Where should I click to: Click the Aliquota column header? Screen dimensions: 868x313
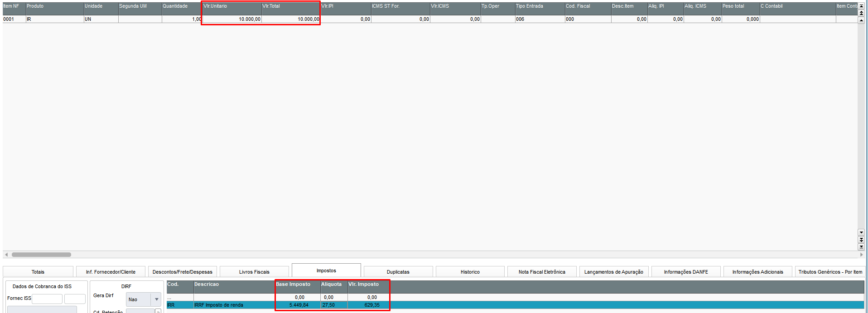334,287
